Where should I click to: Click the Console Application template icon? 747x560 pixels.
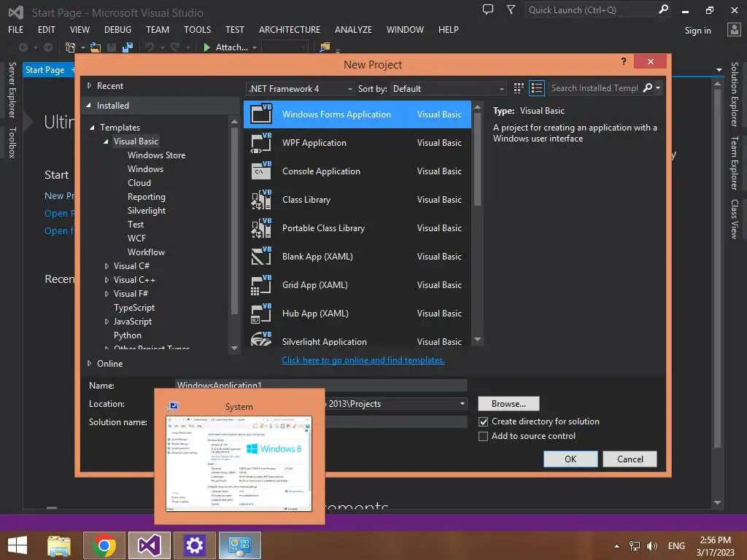261,171
